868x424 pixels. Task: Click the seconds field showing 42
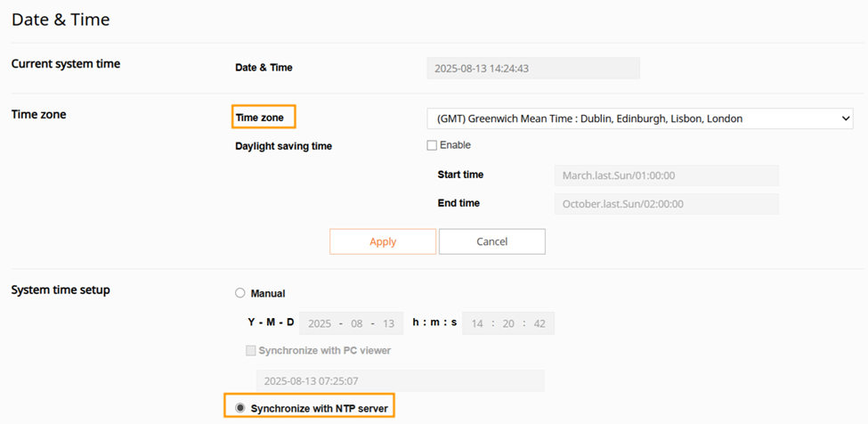[539, 323]
